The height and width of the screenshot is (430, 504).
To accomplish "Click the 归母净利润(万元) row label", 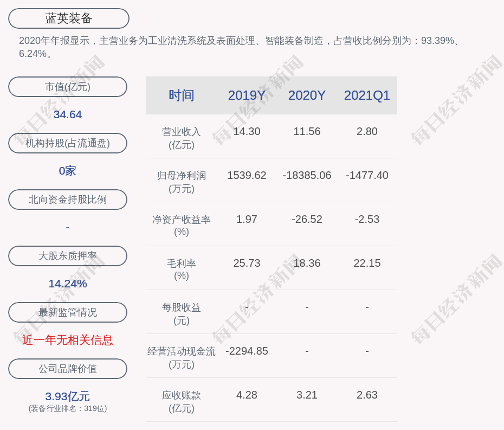I will pos(182,182).
